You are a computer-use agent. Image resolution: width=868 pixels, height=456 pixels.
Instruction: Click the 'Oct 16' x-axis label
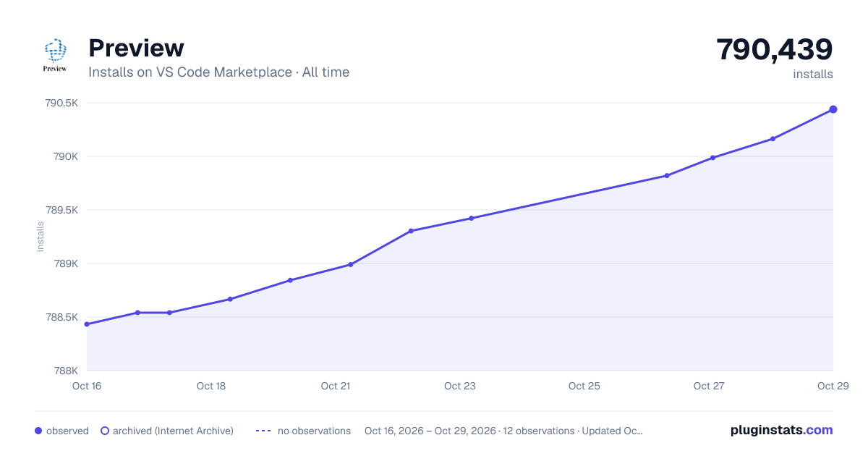click(x=87, y=386)
